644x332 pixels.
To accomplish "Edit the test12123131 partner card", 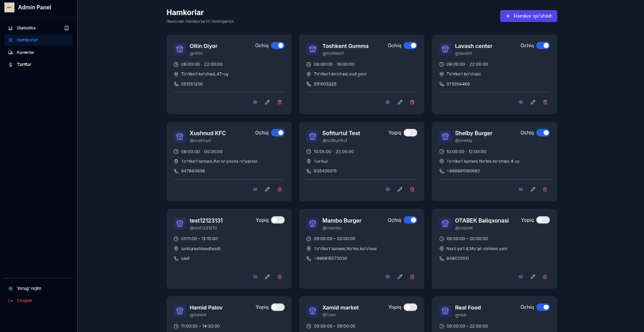I will (268, 277).
